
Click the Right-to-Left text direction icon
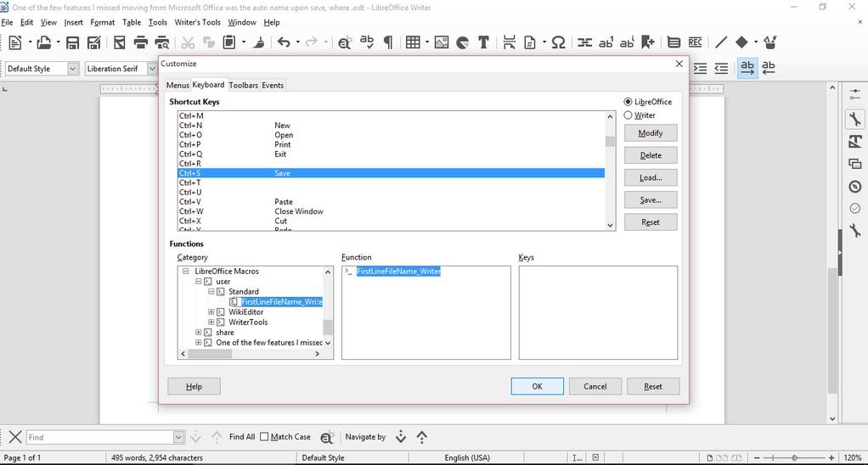[x=769, y=69]
